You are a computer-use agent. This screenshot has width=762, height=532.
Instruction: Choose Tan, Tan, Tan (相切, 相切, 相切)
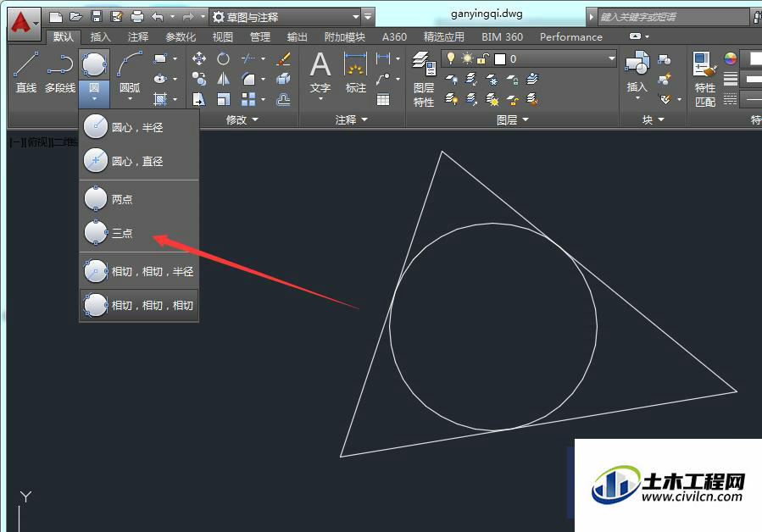point(139,305)
